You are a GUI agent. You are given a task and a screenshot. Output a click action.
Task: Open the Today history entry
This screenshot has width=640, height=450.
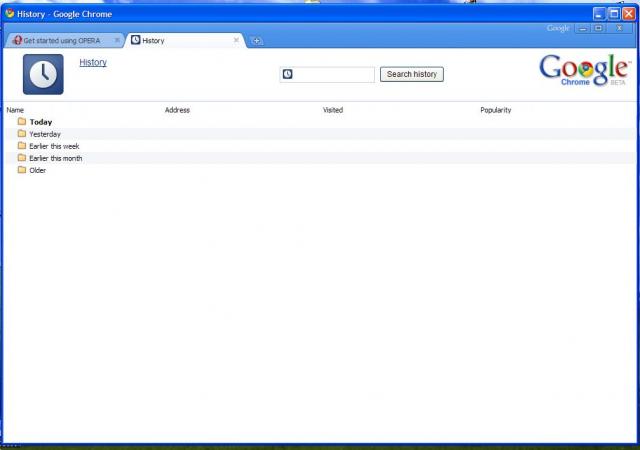pos(41,122)
